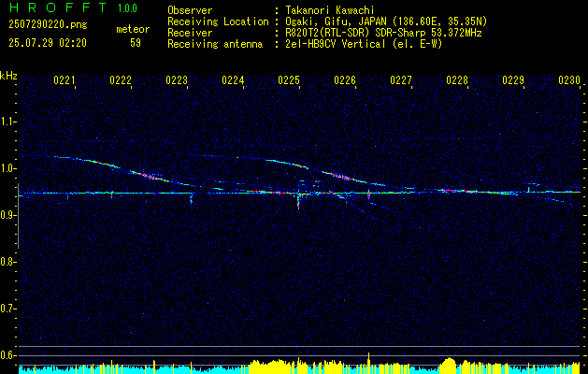Click time marker 0224
This screenshot has height=374, width=588.
click(233, 80)
